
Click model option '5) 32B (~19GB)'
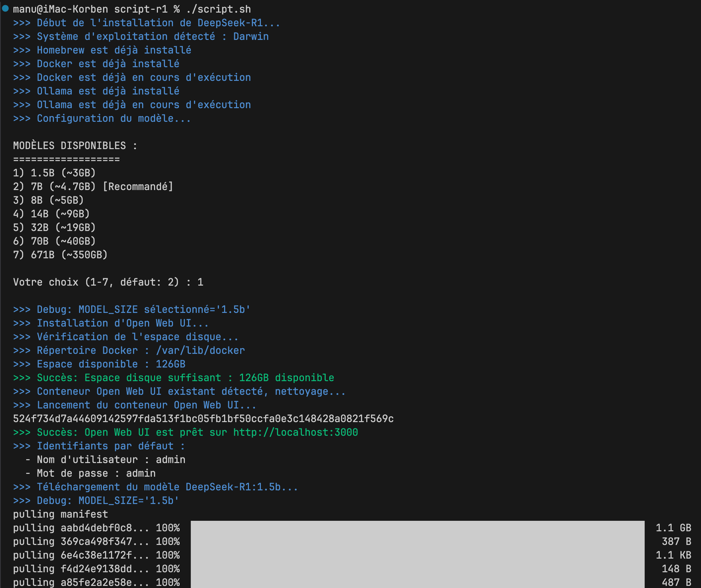pos(54,227)
